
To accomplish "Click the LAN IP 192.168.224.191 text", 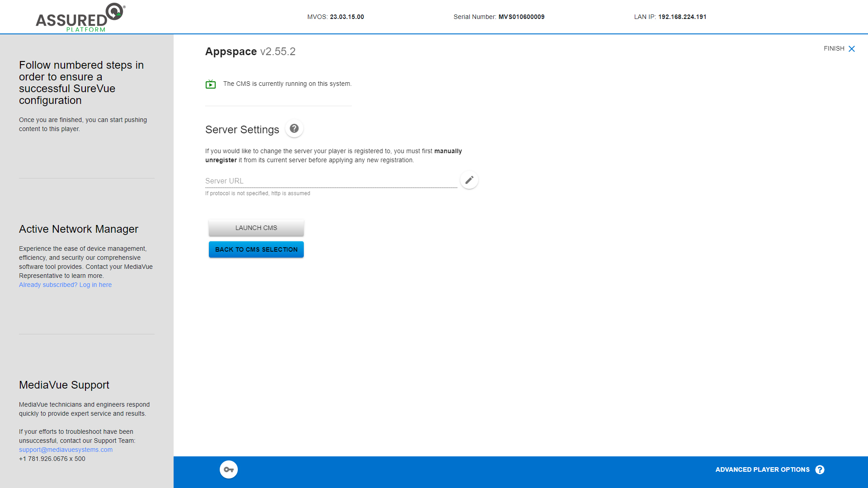I will 670,17.
